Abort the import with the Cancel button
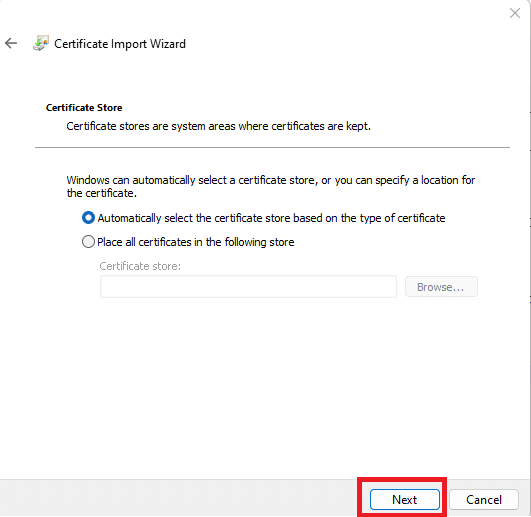531x517 pixels. tap(484, 499)
